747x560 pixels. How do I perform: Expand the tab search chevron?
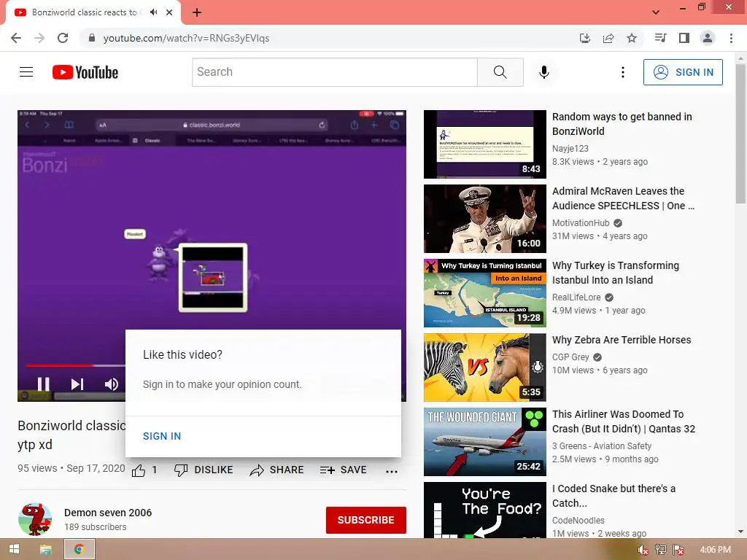click(x=656, y=12)
